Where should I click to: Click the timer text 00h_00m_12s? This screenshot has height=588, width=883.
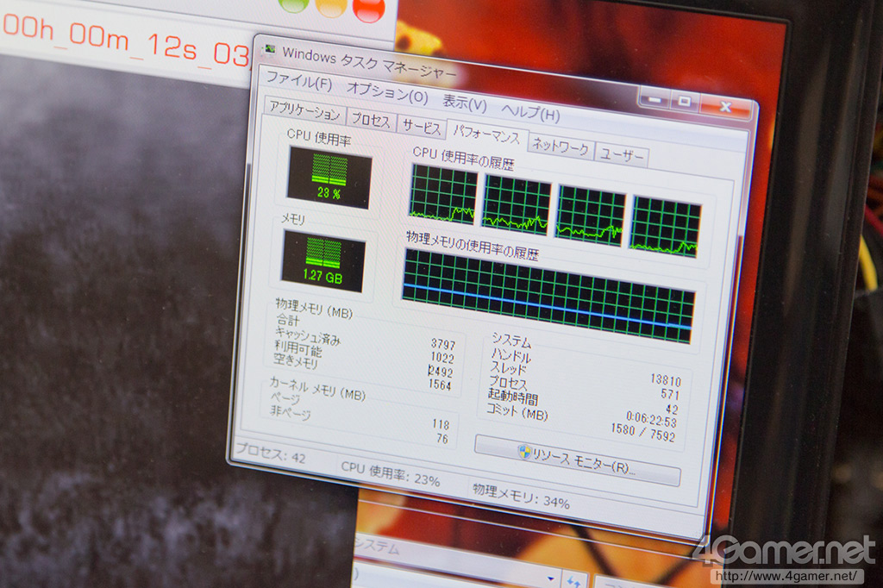pos(101,38)
